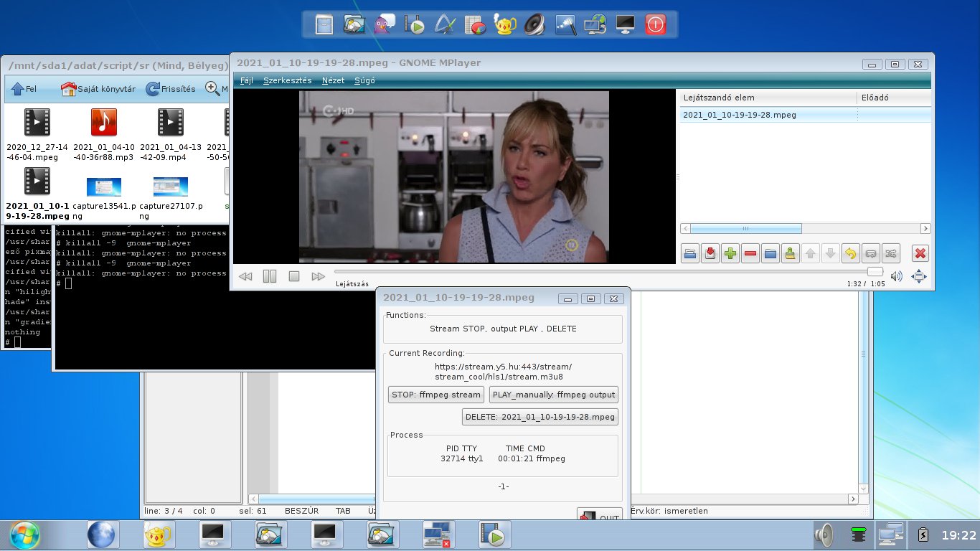This screenshot has width=980, height=551.
Task: Select file 2021_01_04-13-42-09.mp4
Action: [x=171, y=134]
